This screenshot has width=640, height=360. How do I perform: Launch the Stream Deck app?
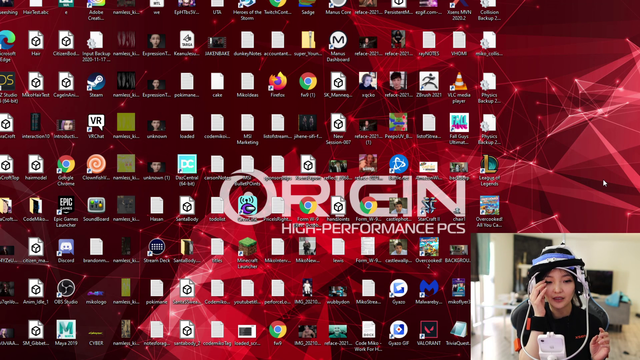click(156, 247)
